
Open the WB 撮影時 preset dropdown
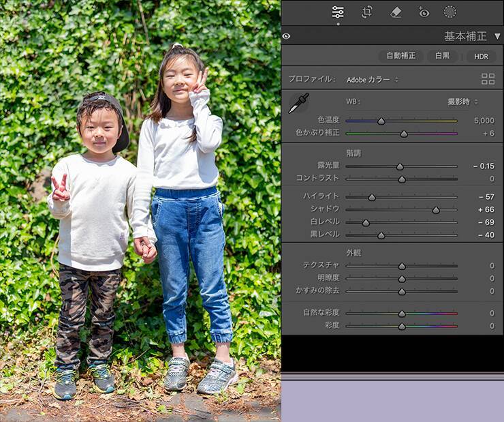[x=462, y=102]
